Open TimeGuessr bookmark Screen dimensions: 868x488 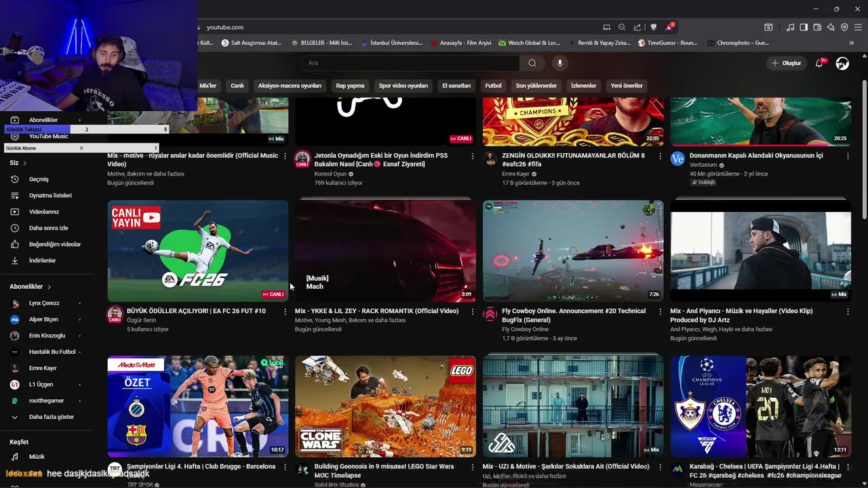point(667,43)
